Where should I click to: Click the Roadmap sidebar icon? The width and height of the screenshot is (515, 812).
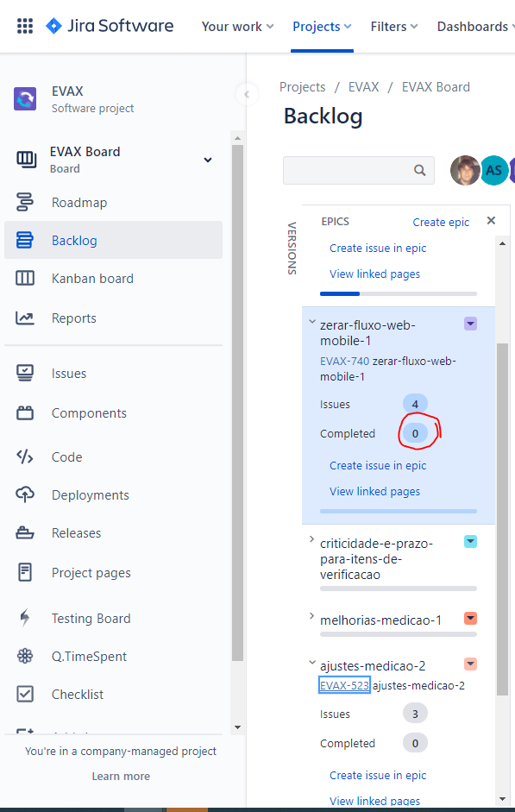tap(25, 202)
